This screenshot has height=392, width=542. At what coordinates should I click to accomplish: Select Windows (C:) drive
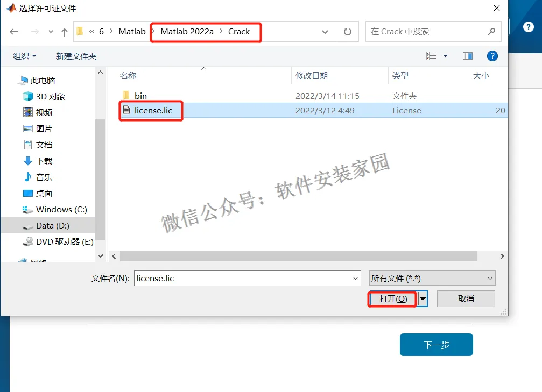point(55,210)
